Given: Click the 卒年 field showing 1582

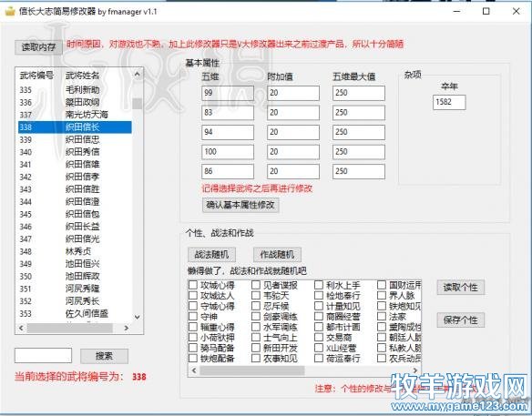Looking at the screenshot, I should point(449,102).
